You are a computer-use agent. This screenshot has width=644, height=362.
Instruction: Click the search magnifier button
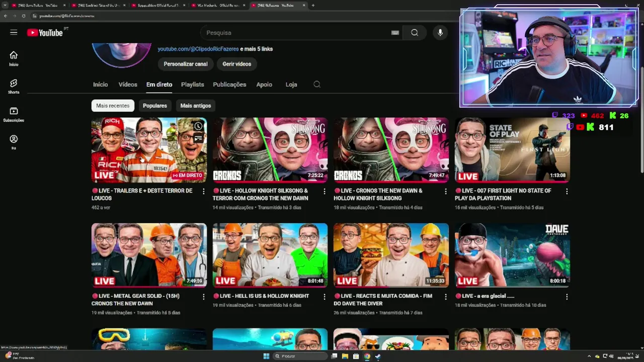pos(414,33)
